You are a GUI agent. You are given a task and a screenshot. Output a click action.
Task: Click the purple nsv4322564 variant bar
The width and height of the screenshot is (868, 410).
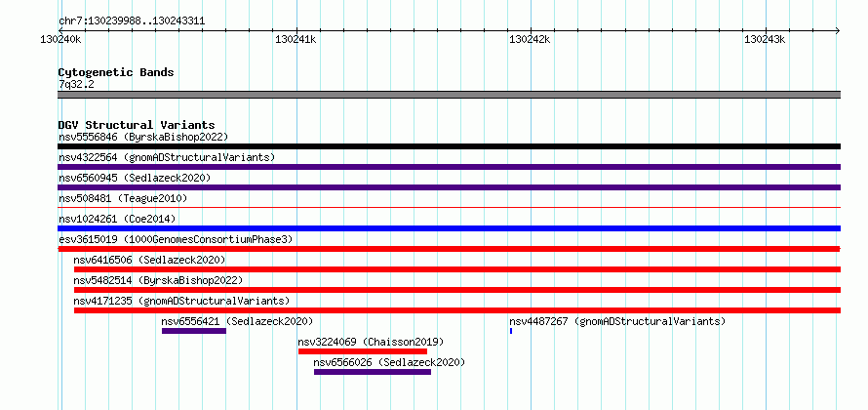[449, 167]
